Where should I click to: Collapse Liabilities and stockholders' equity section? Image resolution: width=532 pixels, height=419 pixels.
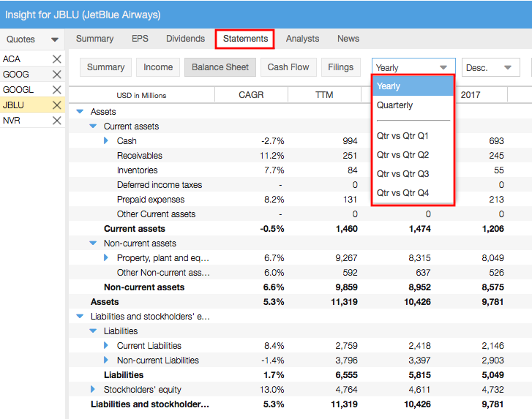80,317
